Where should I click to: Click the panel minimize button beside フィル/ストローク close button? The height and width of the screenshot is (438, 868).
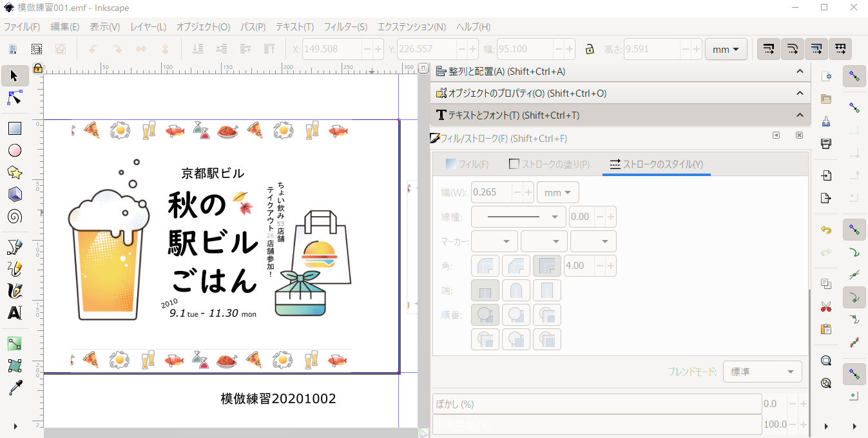tap(776, 135)
